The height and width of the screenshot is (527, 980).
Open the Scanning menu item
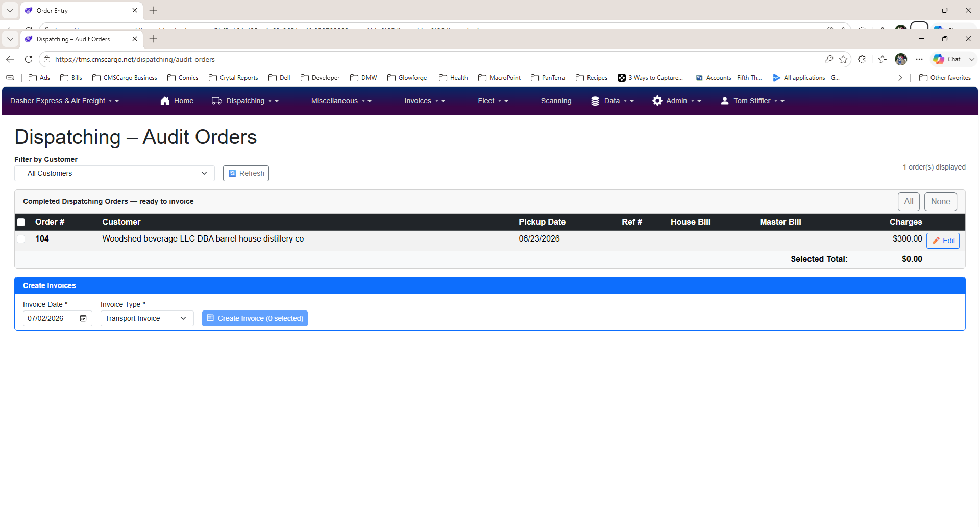(556, 101)
